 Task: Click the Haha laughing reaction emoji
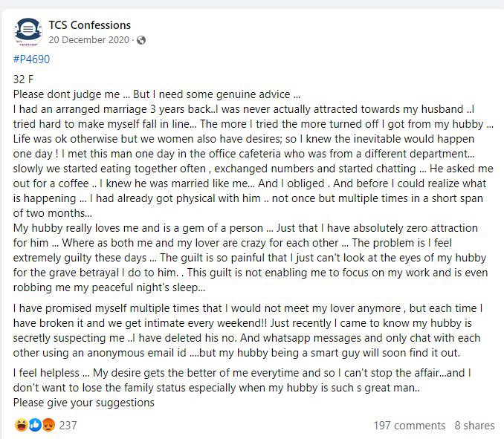pos(22,425)
